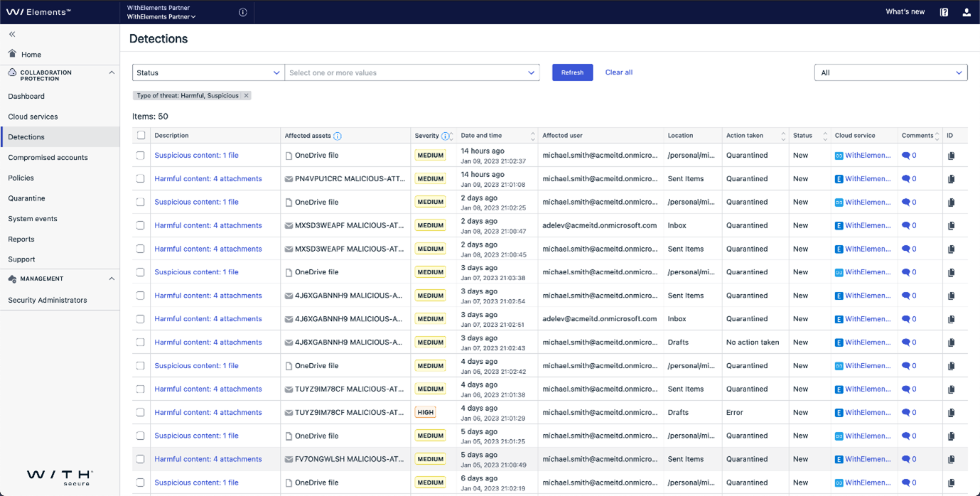Collapse the Collaboration Protection section
Image resolution: width=980 pixels, height=496 pixels.
pos(112,72)
